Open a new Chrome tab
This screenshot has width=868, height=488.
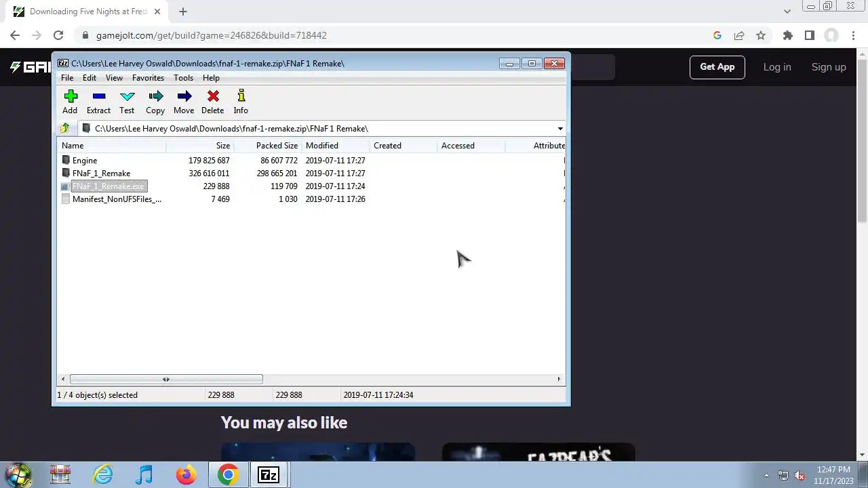[x=183, y=12]
